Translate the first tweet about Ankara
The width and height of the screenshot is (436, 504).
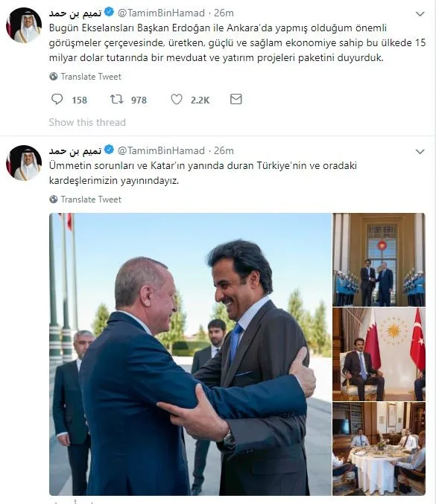[x=91, y=77]
